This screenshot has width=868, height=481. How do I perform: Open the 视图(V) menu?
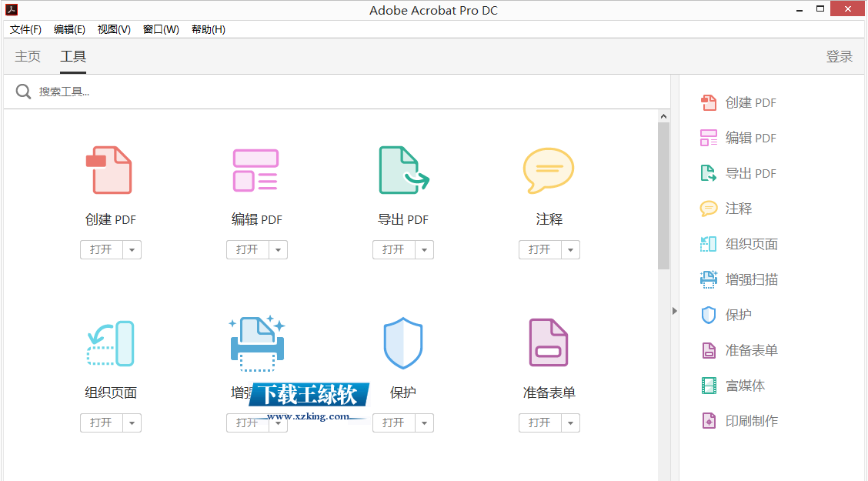click(114, 29)
